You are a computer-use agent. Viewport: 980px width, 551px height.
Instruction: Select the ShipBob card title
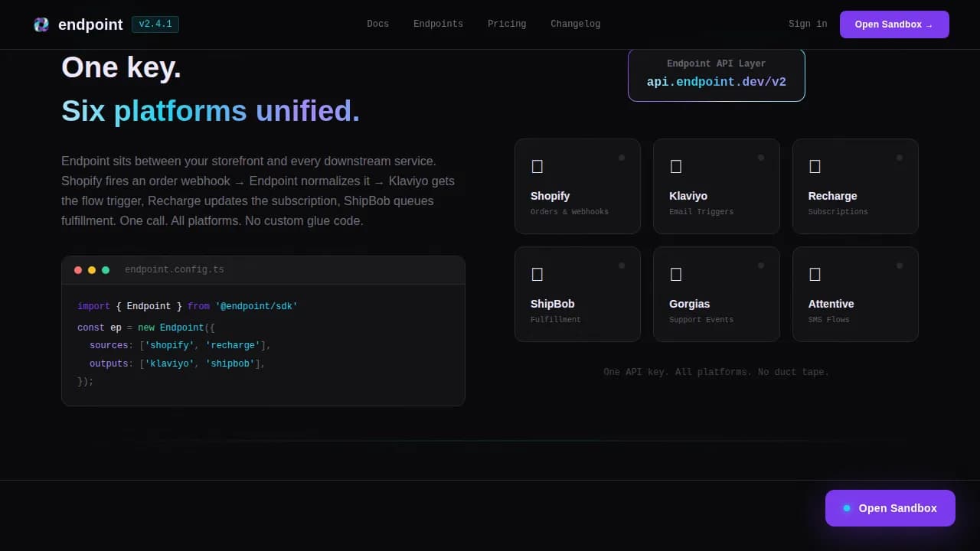click(552, 304)
